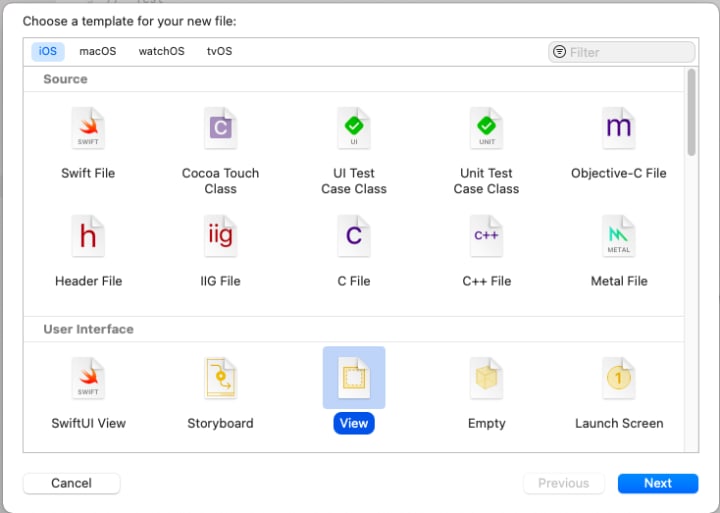Choose the C++ File template icon

pyautogui.click(x=486, y=236)
